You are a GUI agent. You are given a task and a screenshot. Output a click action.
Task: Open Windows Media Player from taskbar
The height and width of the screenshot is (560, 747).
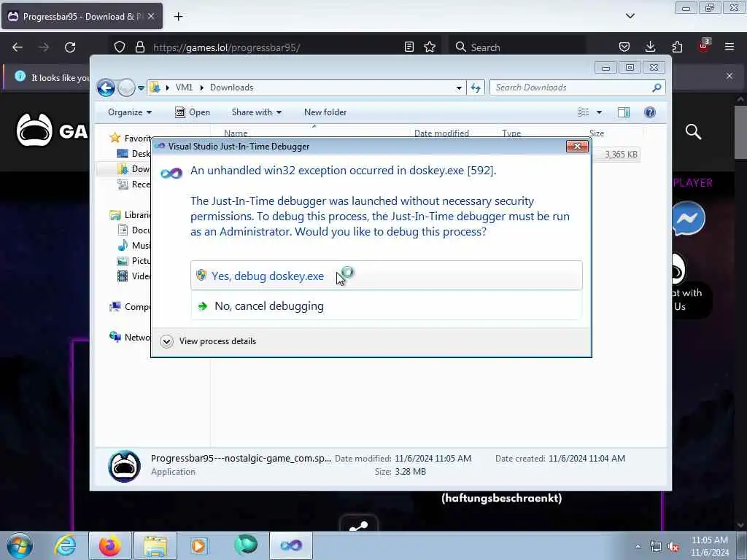(x=199, y=545)
